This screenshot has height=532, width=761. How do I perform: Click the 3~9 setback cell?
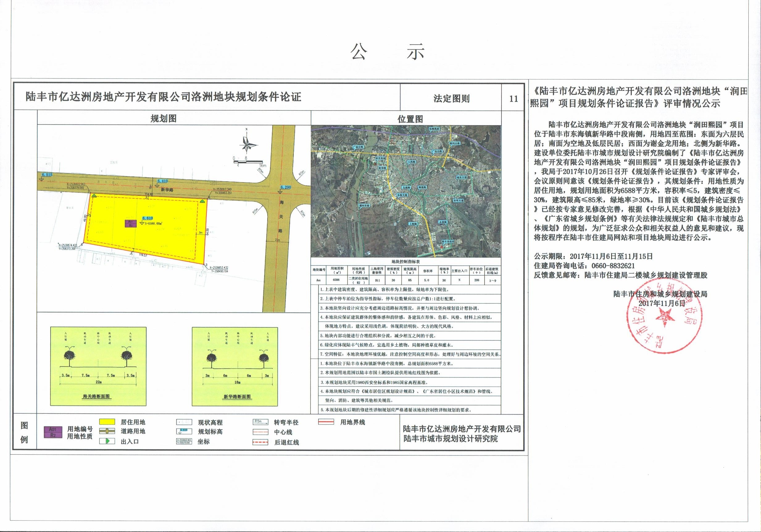tap(493, 280)
